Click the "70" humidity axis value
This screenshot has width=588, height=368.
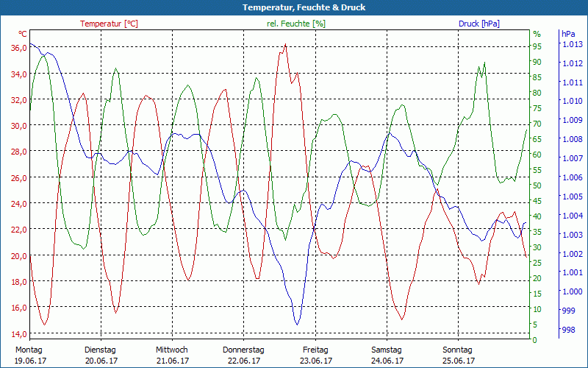coord(537,124)
